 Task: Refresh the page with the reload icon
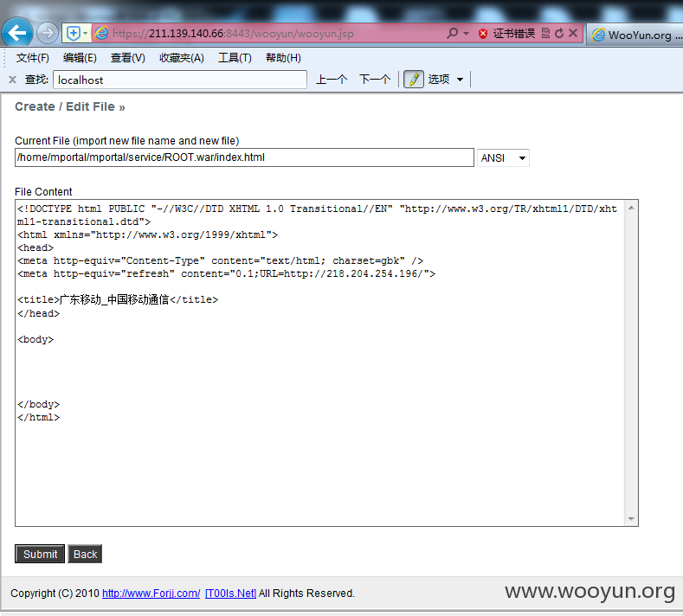click(559, 33)
